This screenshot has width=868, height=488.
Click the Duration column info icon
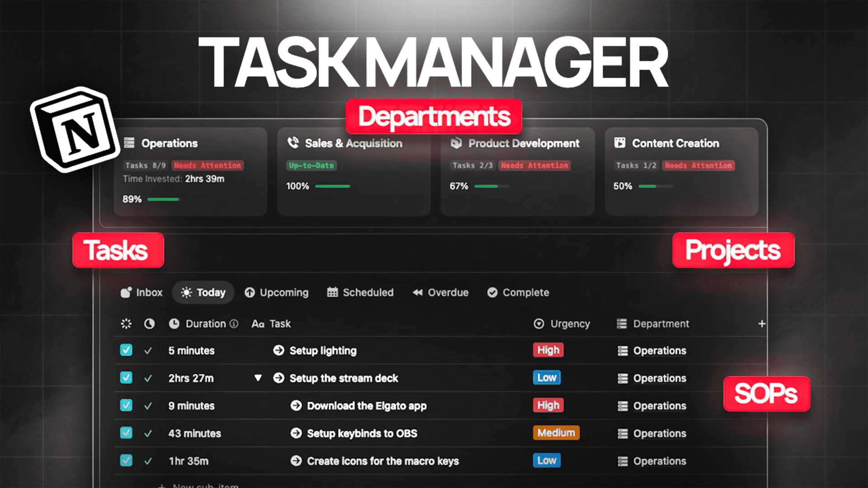(234, 324)
